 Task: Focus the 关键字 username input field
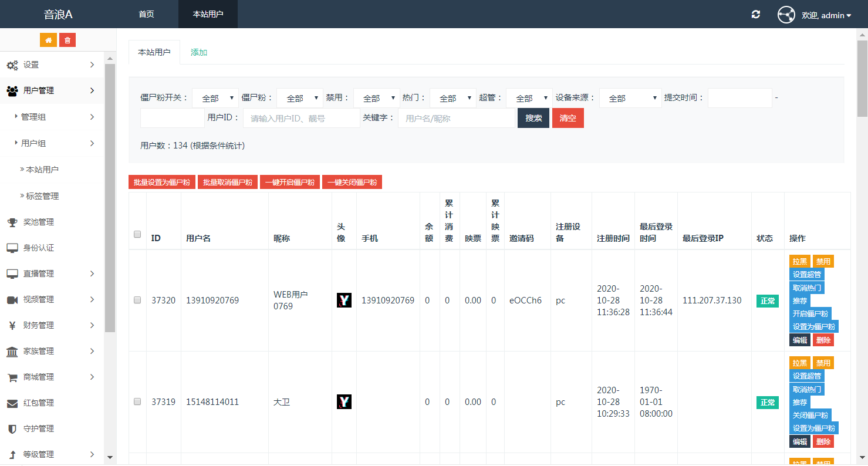pyautogui.click(x=457, y=118)
